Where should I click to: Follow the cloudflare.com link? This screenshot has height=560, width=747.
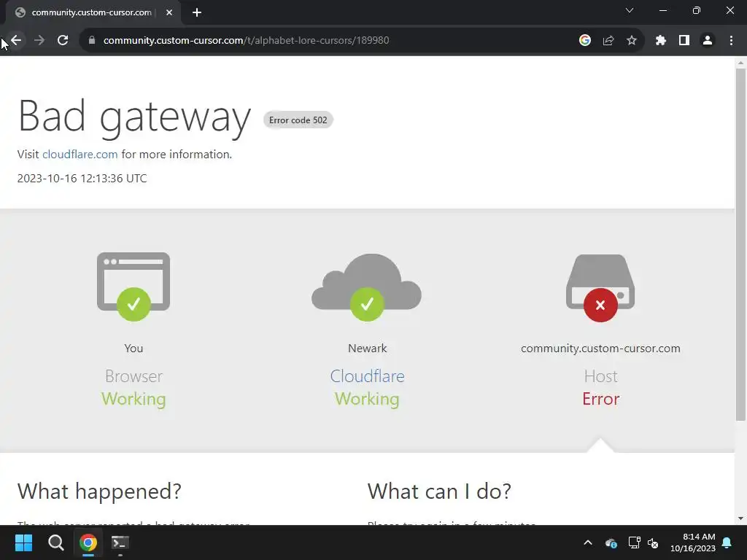click(80, 155)
